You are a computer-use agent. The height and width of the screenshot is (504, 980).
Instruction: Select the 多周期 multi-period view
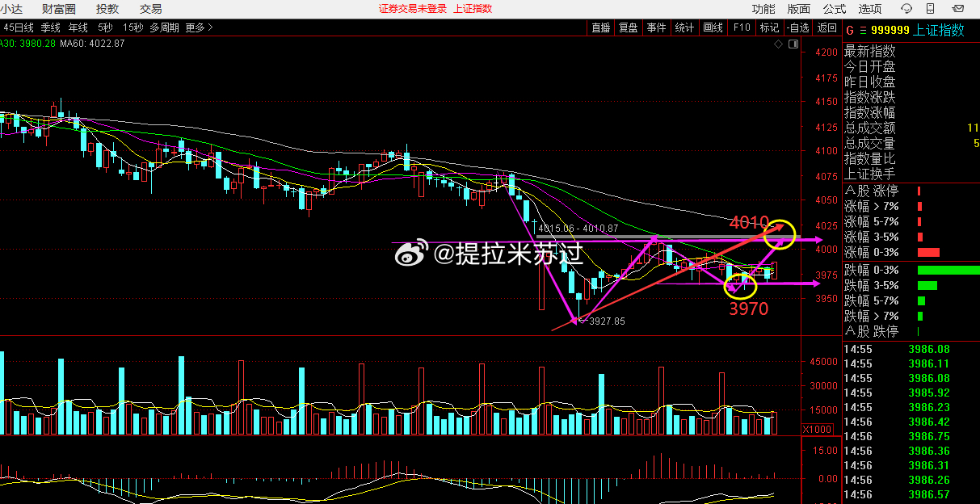pyautogui.click(x=165, y=27)
